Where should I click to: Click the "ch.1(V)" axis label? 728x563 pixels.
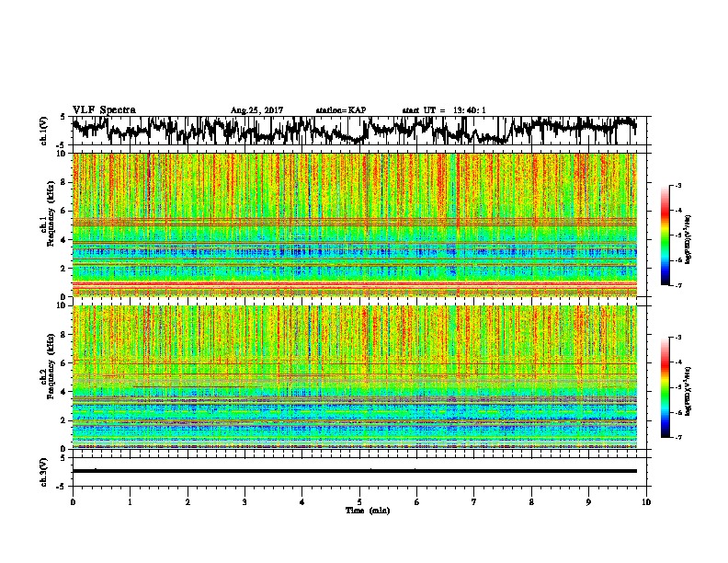pyautogui.click(x=44, y=131)
